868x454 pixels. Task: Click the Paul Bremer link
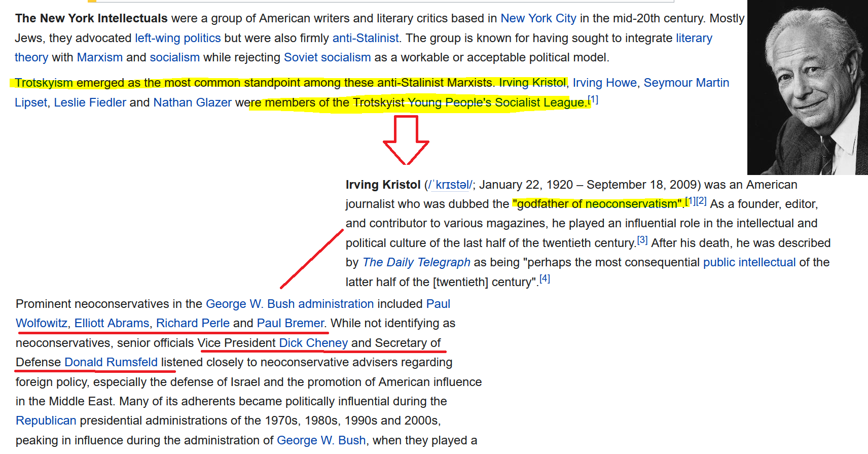coord(291,323)
